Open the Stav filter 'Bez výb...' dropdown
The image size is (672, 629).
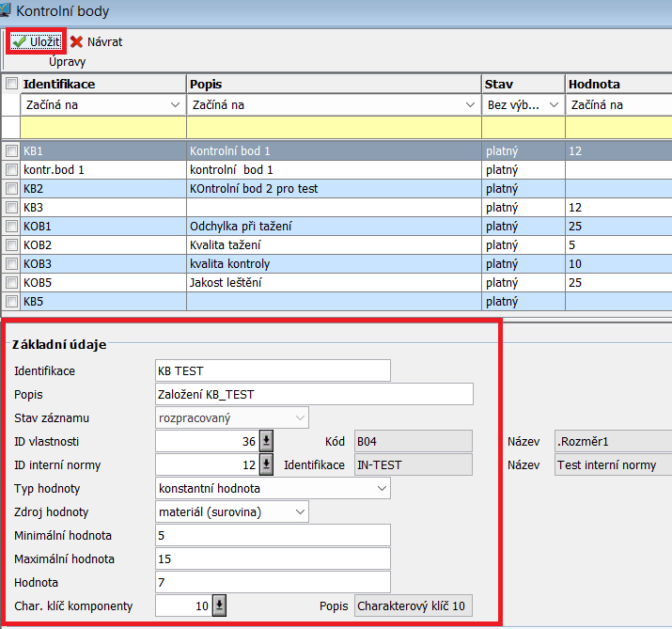[x=553, y=105]
